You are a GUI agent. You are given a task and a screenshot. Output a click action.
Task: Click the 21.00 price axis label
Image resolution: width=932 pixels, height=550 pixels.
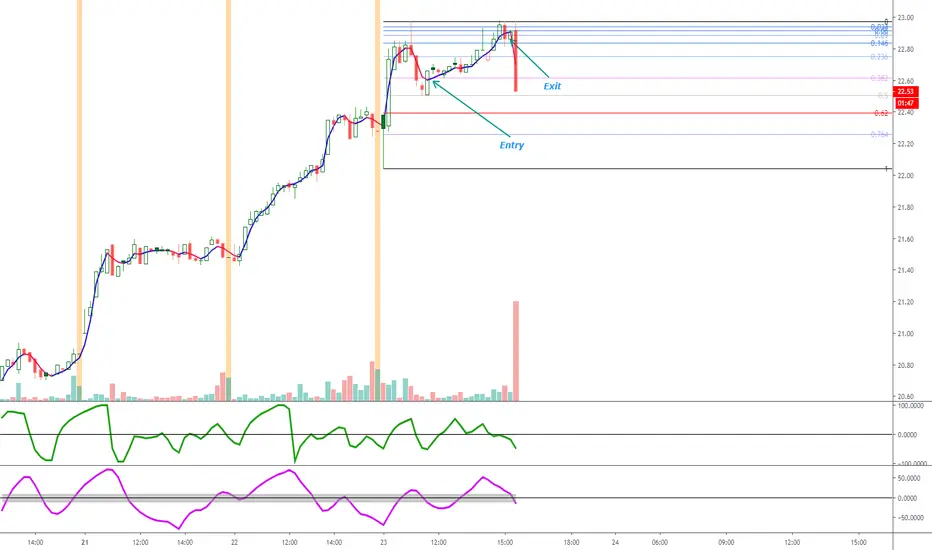tap(906, 334)
